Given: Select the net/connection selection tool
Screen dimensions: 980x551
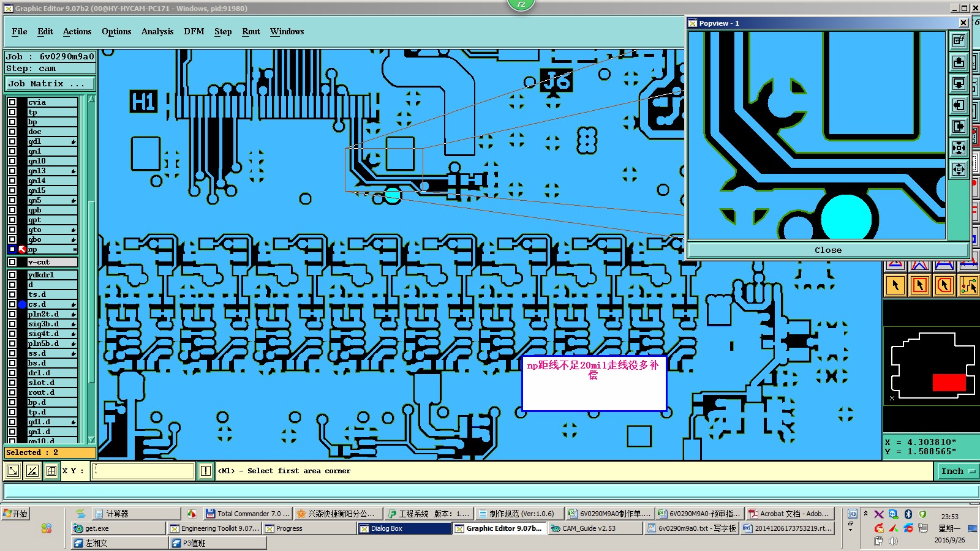Looking at the screenshot, I should point(969,285).
